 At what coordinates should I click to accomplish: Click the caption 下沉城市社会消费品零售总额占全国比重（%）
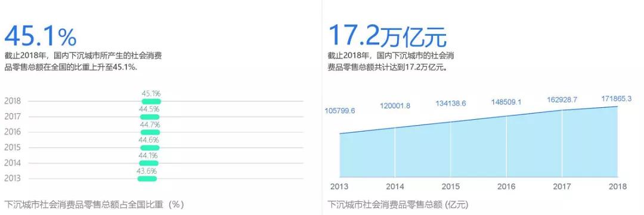pyautogui.click(x=94, y=204)
